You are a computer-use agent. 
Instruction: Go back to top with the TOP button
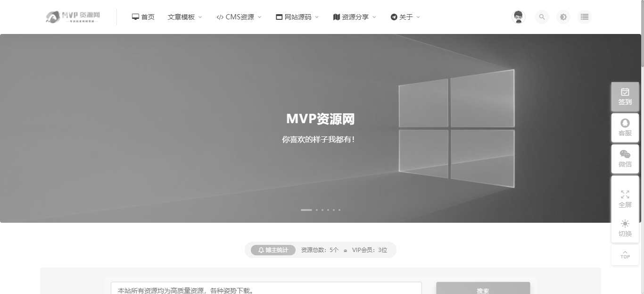[x=625, y=255]
